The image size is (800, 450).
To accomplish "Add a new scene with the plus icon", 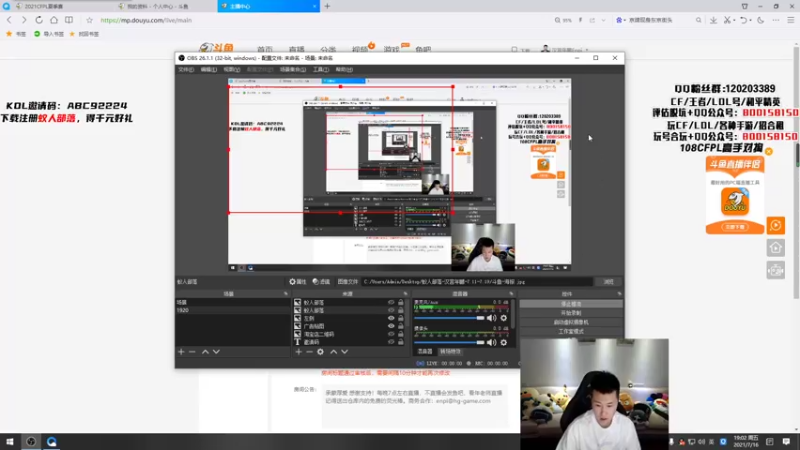I will (181, 352).
